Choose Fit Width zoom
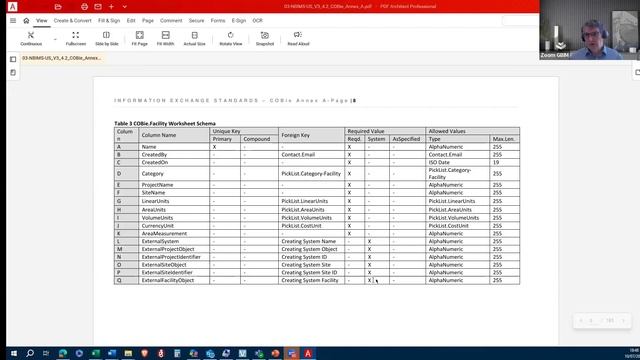The width and height of the screenshot is (640, 360). pos(165,38)
